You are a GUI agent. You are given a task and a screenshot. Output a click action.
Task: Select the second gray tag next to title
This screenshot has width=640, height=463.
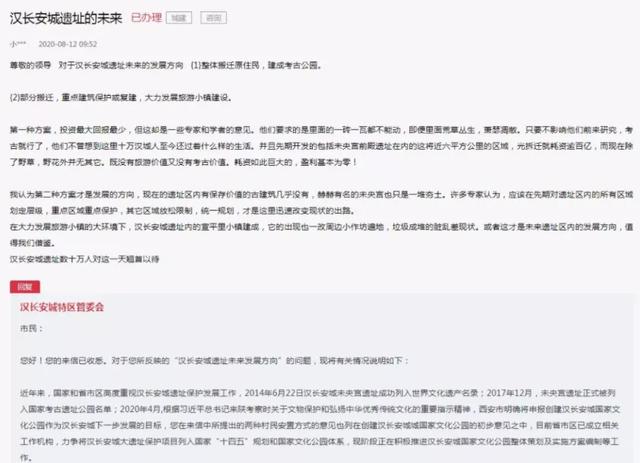[x=213, y=18]
